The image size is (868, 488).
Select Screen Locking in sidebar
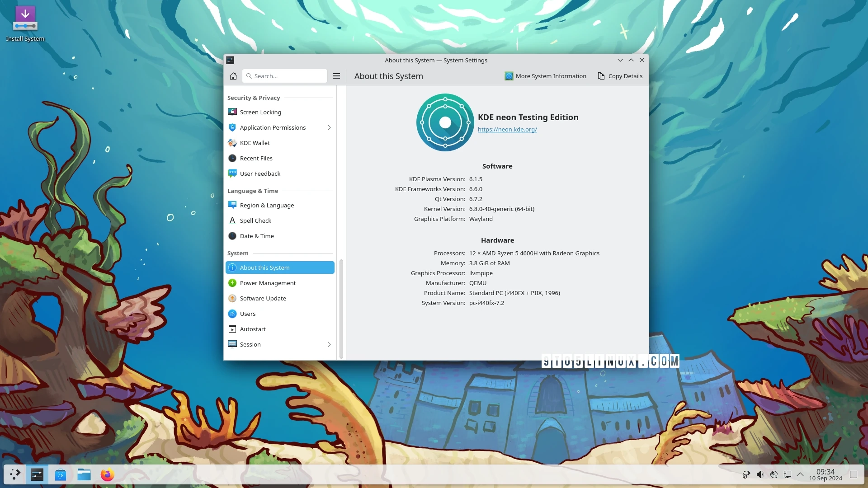click(280, 112)
